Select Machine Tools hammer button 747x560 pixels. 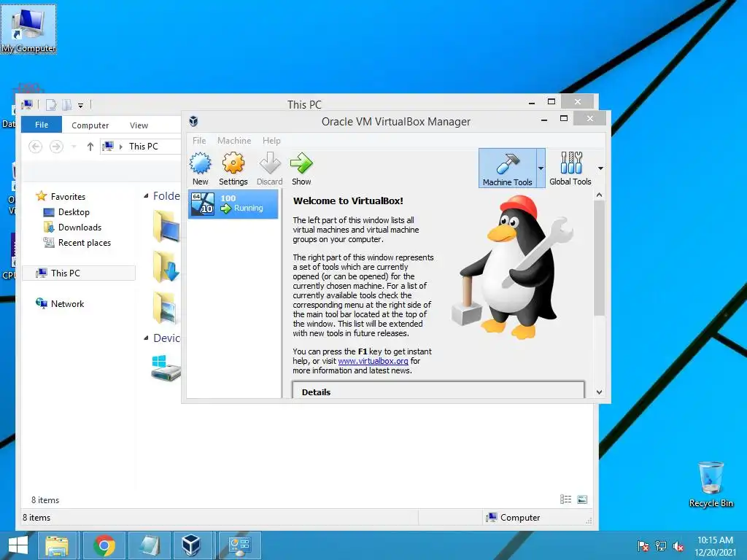click(x=508, y=168)
